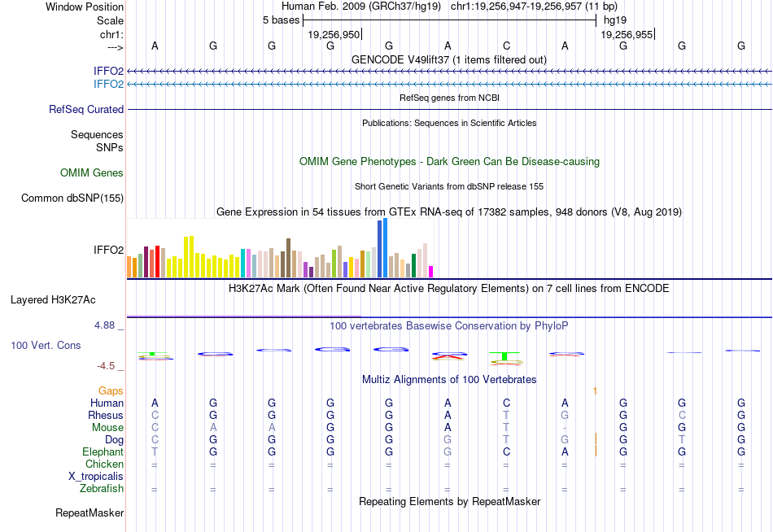Screen dimensions: 773x532
Task: Click the Scale label on the left
Action: 111,20
